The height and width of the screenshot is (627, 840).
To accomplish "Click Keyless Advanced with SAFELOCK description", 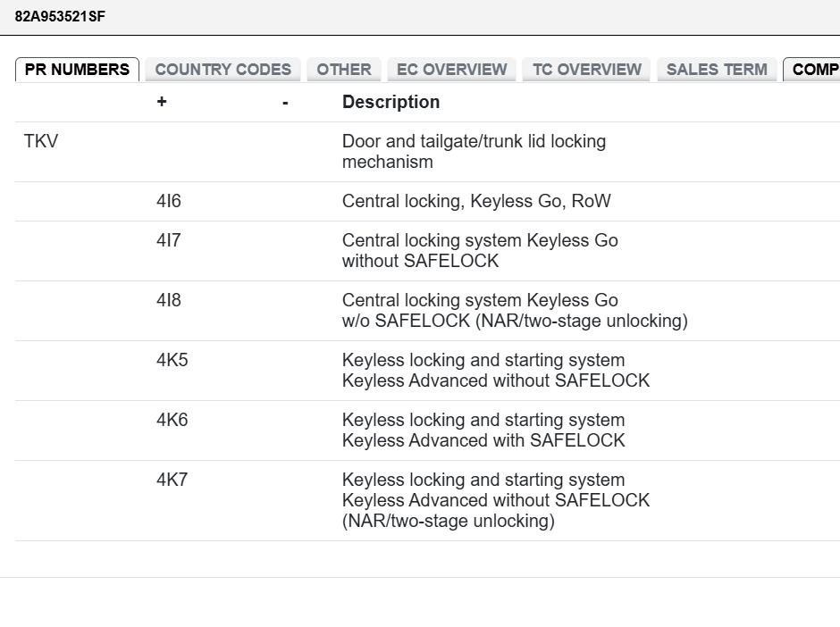I will [x=483, y=431].
